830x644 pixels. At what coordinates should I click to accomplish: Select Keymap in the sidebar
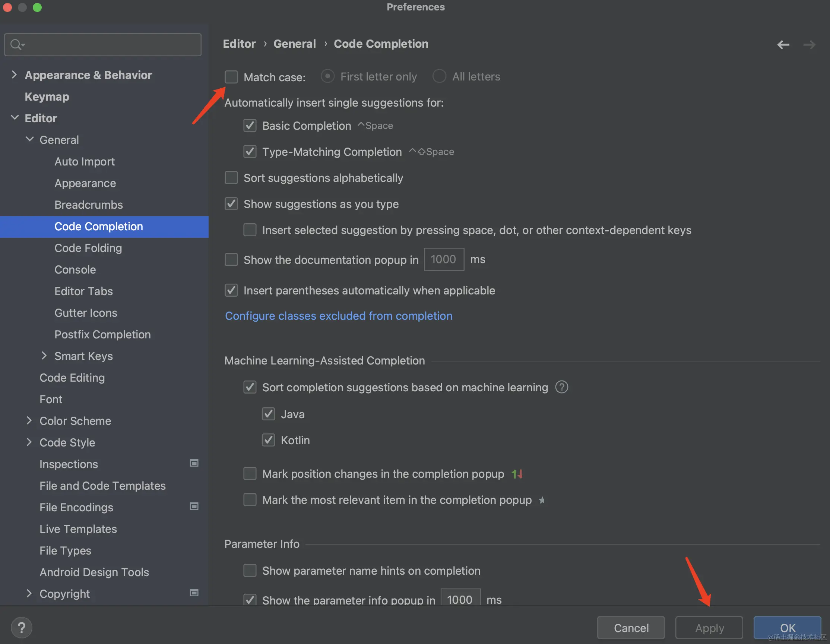(47, 97)
